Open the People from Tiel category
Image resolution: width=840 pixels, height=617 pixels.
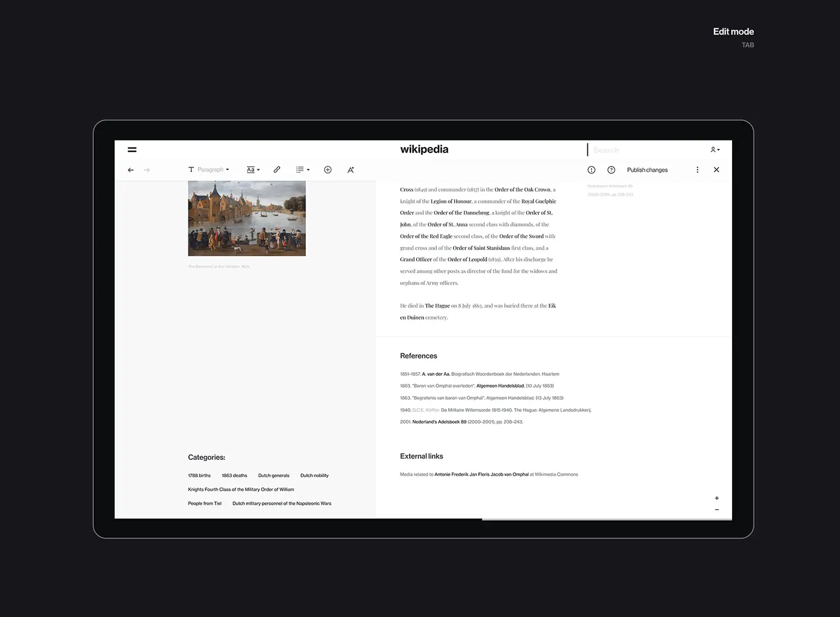pos(205,504)
